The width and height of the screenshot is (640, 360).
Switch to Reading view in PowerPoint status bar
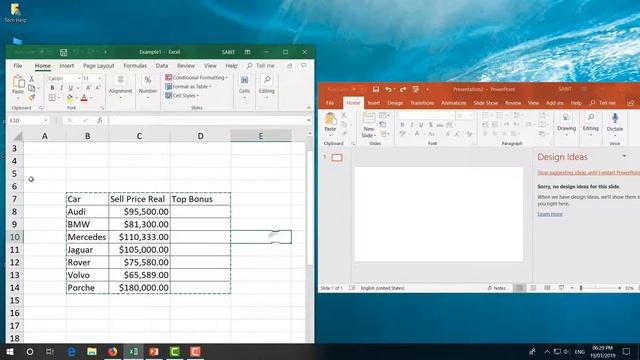tap(547, 288)
